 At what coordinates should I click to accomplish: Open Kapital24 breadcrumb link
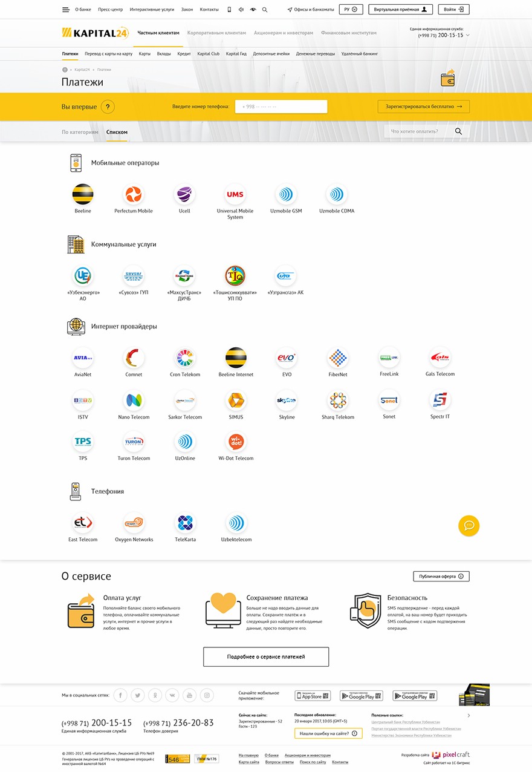tap(83, 70)
